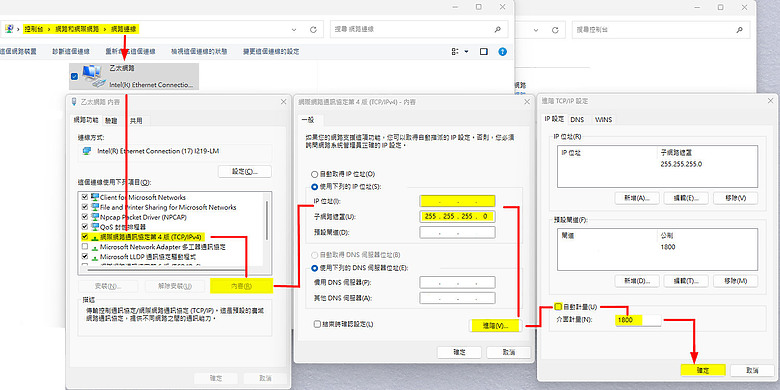
Task: Click the Control Panel icon in the address bar
Action: tap(8, 29)
